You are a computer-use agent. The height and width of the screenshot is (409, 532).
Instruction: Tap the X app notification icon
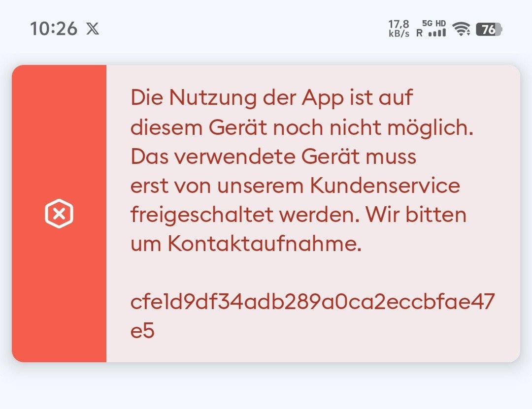[x=93, y=29]
